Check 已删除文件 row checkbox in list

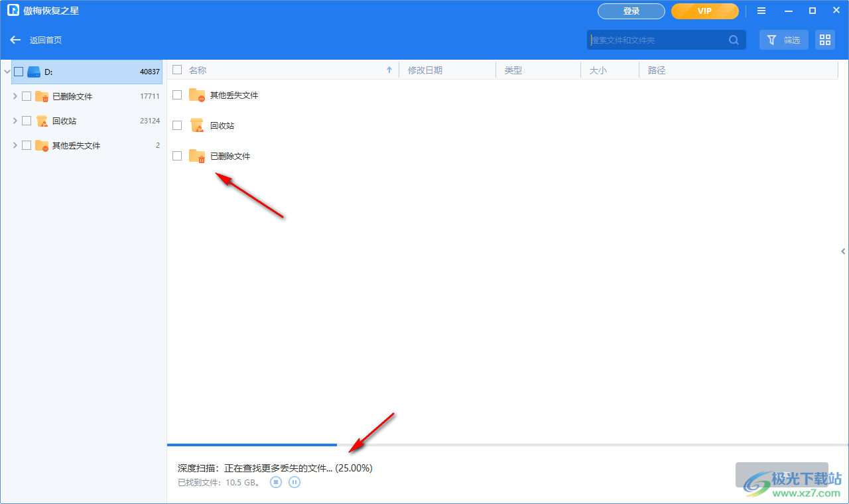pos(177,156)
